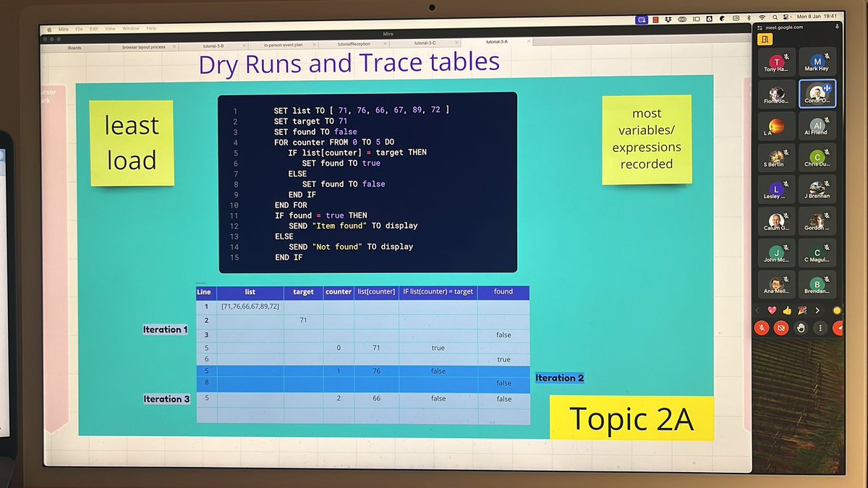Switch to the Boards tab
Image resolution: width=868 pixels, height=488 pixels.
coord(75,48)
